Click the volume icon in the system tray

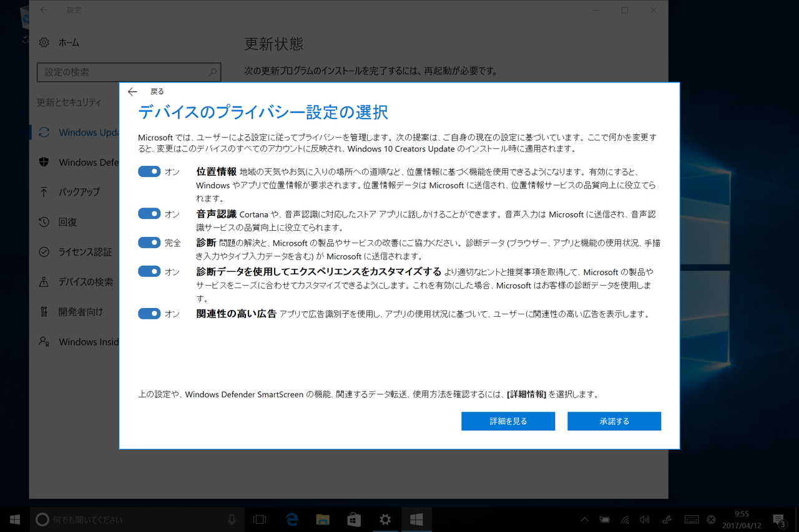click(645, 519)
